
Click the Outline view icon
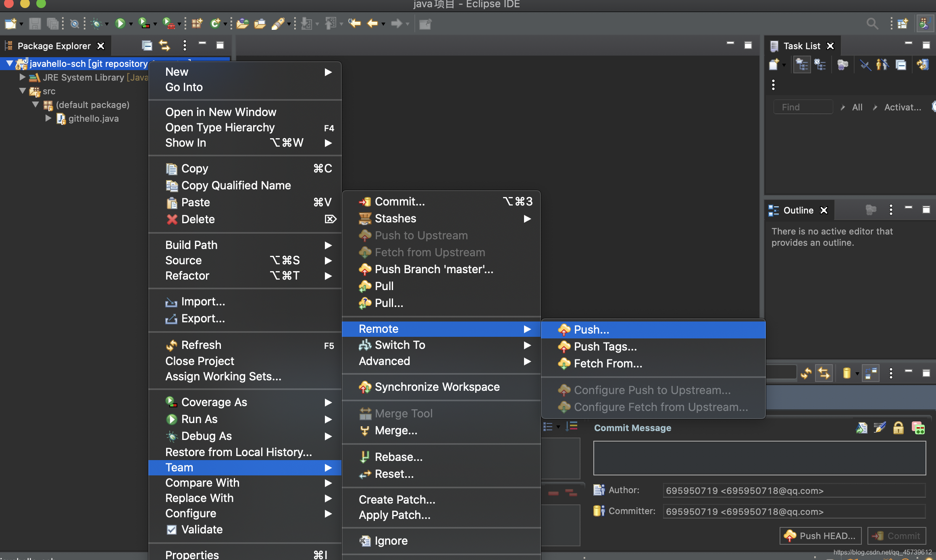click(774, 210)
